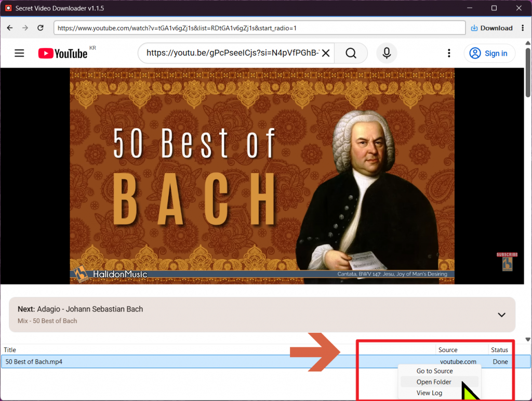Image resolution: width=532 pixels, height=401 pixels.
Task: Run the search with the magnifier button
Action: click(351, 53)
